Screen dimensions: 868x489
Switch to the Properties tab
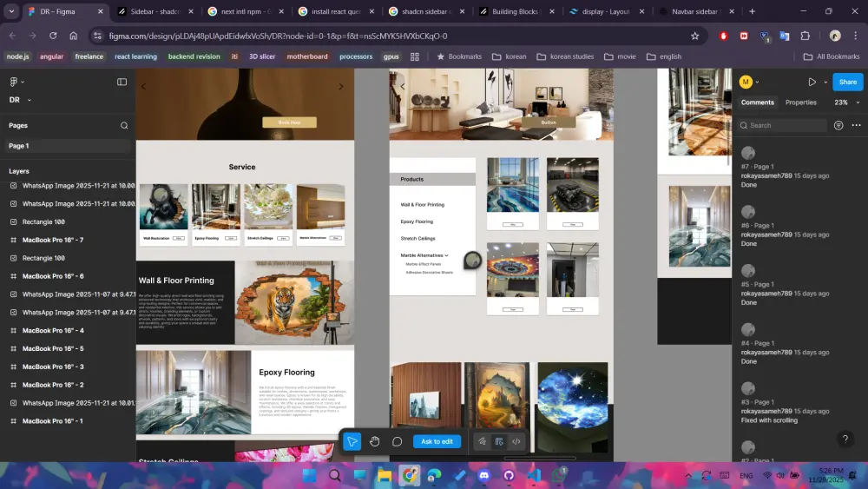(800, 102)
